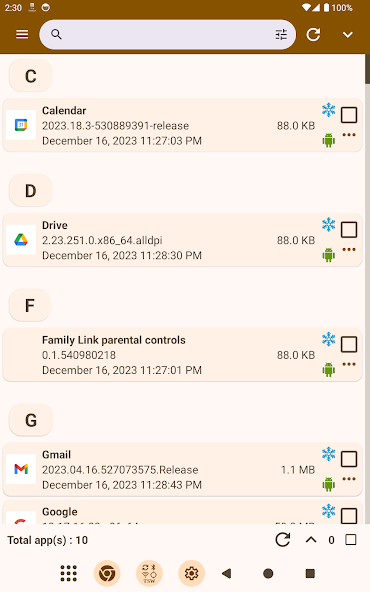Launch Chrome from the taskbar
Screen dimensions: 370x592
coord(107,574)
